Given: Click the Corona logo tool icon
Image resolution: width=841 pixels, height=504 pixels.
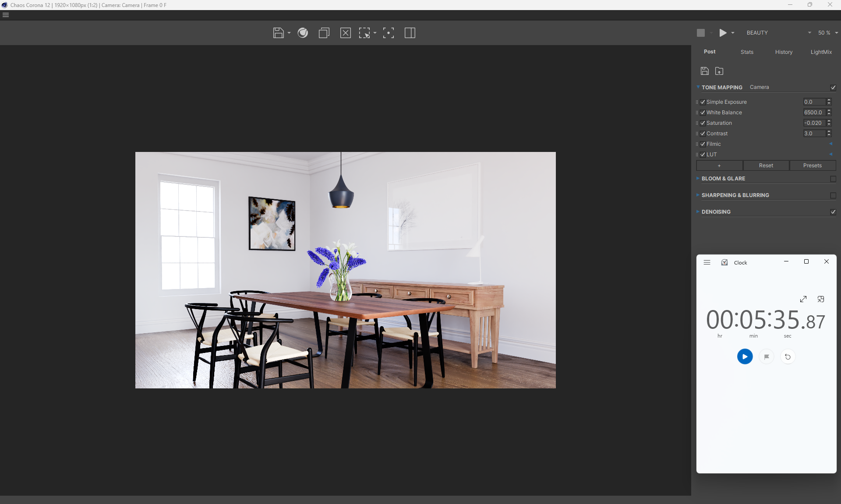Looking at the screenshot, I should click(x=303, y=33).
